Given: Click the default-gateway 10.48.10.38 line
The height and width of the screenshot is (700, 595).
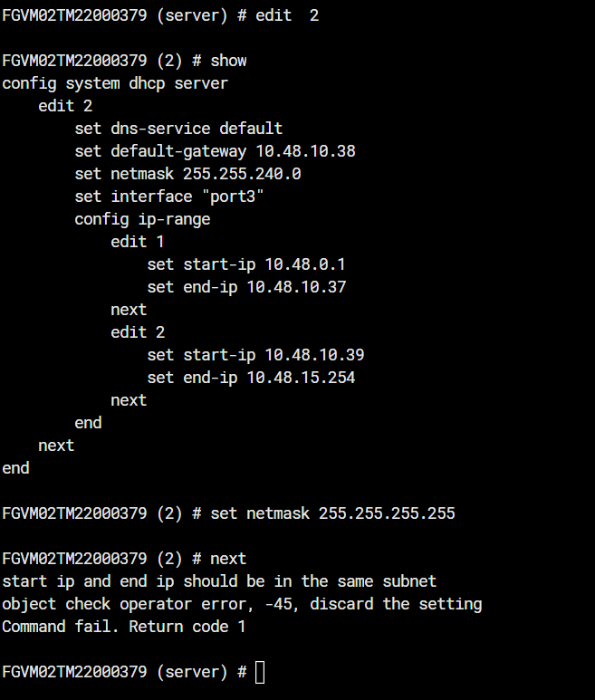Looking at the screenshot, I should [215, 151].
